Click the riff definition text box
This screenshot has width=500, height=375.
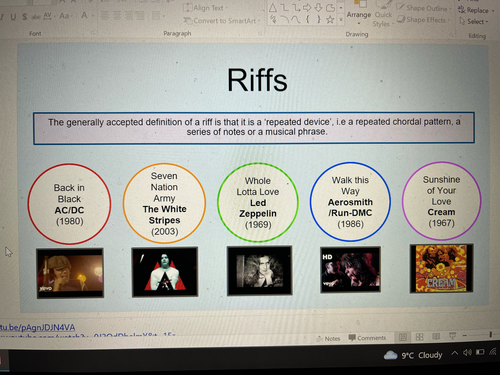254,128
